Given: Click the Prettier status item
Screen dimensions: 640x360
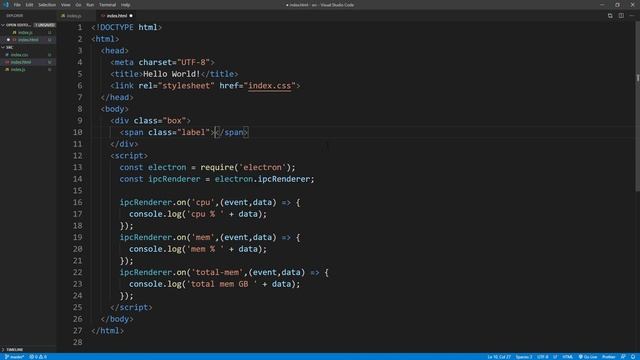Looking at the screenshot, I should [609, 357].
